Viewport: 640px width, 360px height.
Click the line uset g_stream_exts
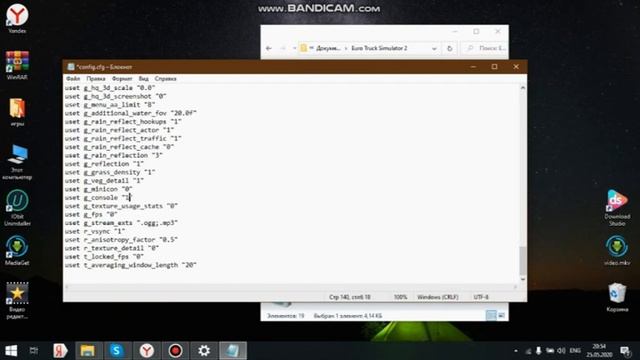121,223
